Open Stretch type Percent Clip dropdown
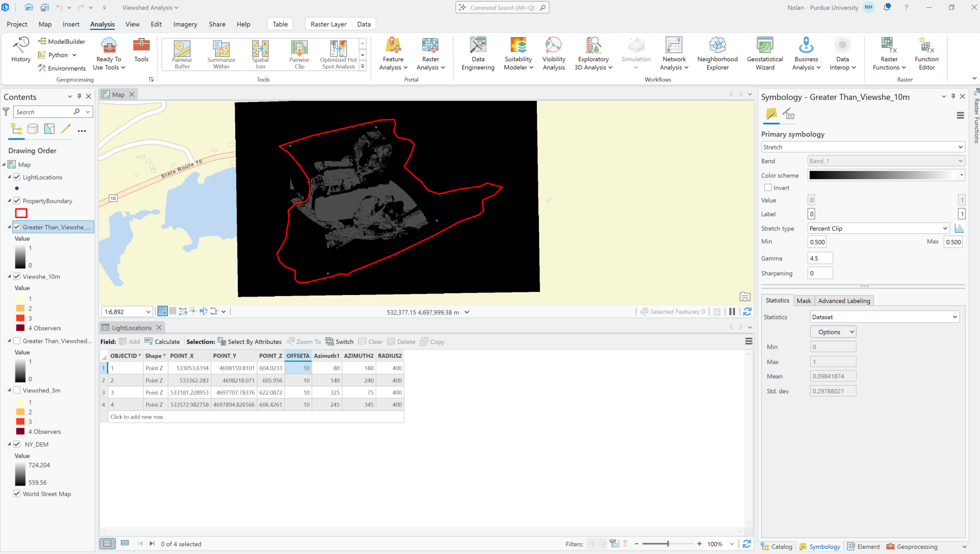 [879, 228]
